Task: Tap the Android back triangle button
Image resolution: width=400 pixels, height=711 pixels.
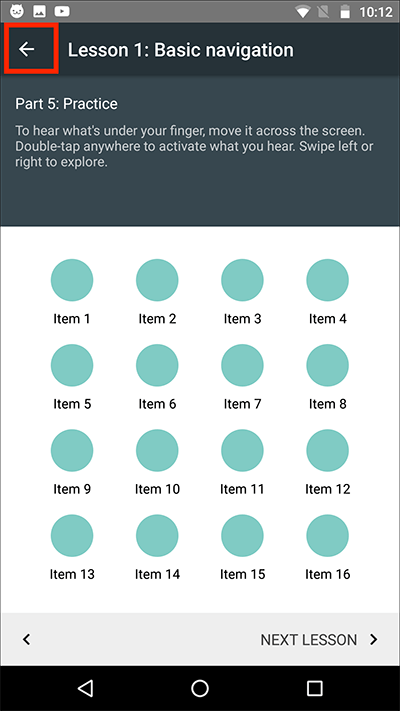Action: coord(85,687)
